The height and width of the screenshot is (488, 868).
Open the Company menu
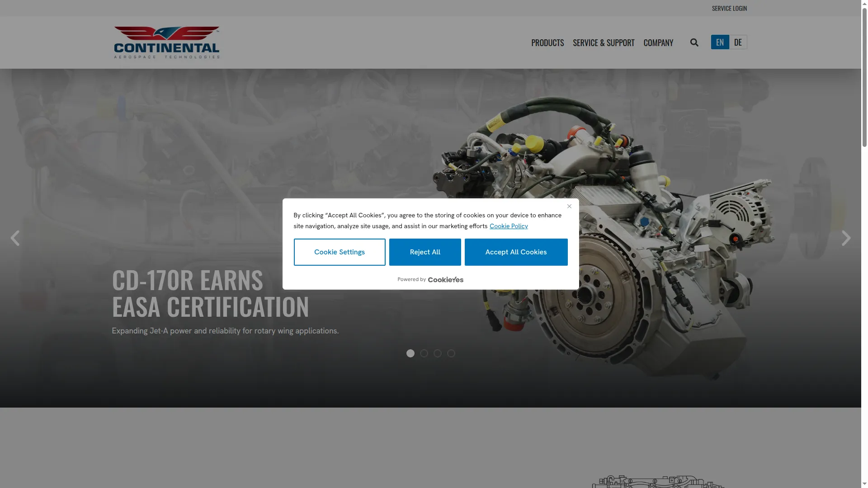pyautogui.click(x=658, y=42)
